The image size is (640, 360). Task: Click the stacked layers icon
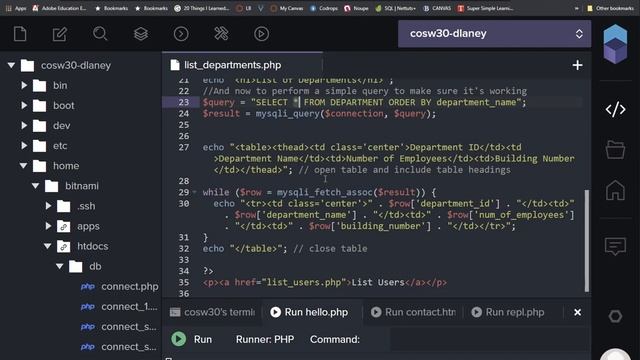click(141, 34)
